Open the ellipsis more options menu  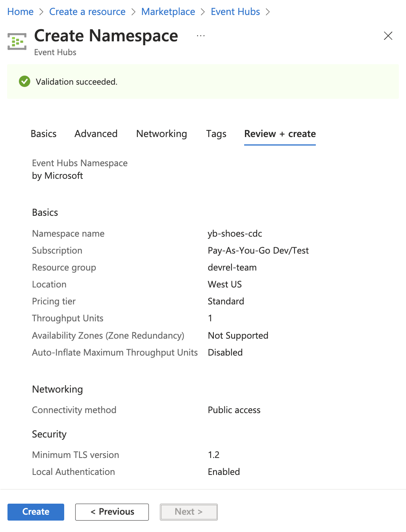[201, 35]
